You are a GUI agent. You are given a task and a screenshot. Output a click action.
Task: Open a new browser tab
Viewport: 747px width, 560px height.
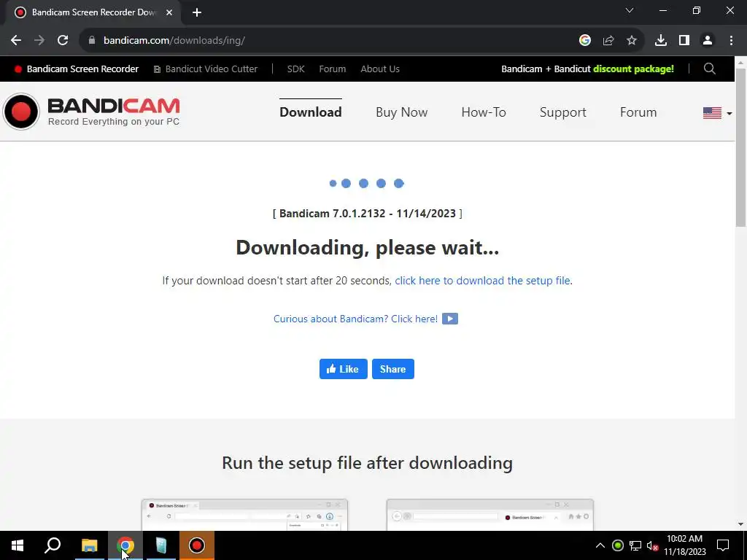tap(197, 12)
